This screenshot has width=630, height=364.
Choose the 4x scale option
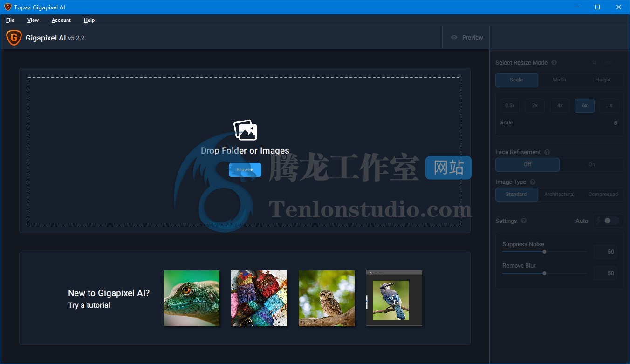(560, 106)
